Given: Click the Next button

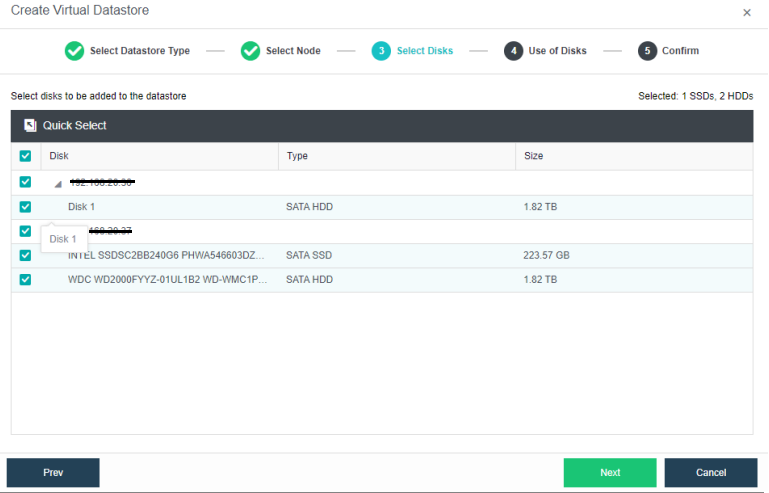Looking at the screenshot, I should click(x=610, y=473).
